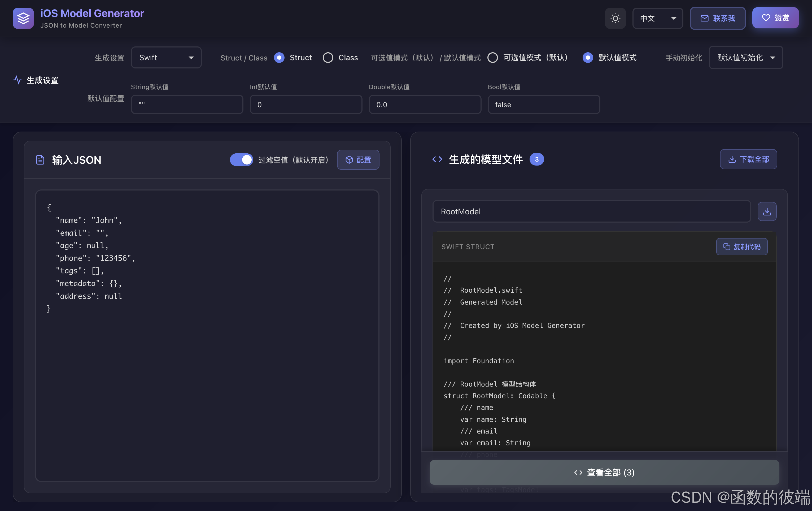Select the 可选值模式 radio button
This screenshot has height=511, width=812.
[493, 57]
